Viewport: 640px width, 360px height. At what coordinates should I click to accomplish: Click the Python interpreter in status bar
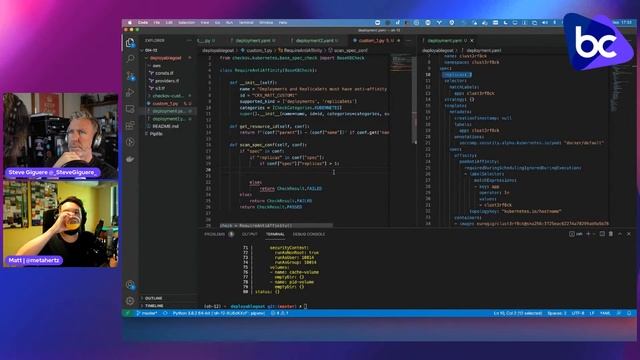pyautogui.click(x=219, y=313)
